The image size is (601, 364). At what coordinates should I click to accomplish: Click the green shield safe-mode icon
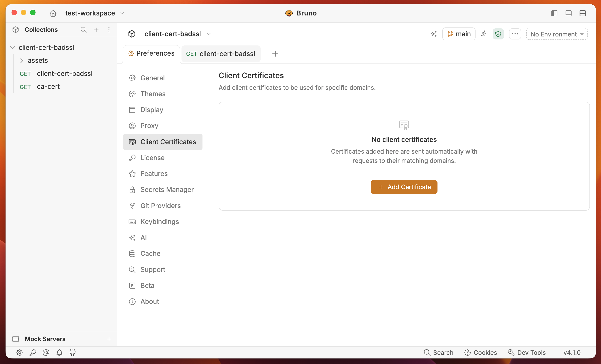click(498, 34)
